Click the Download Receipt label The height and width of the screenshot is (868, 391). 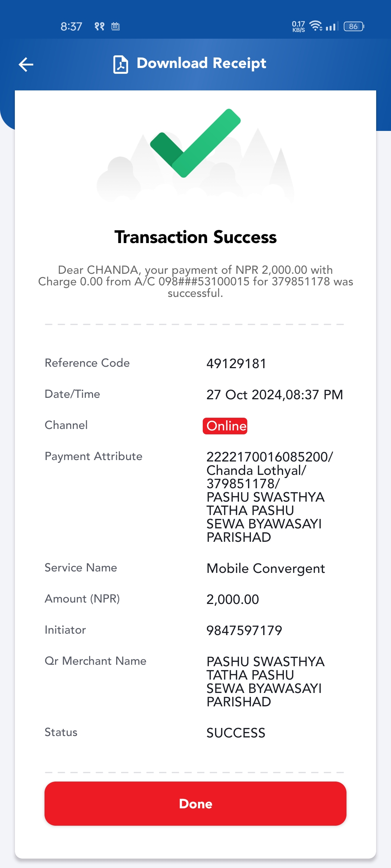201,63
